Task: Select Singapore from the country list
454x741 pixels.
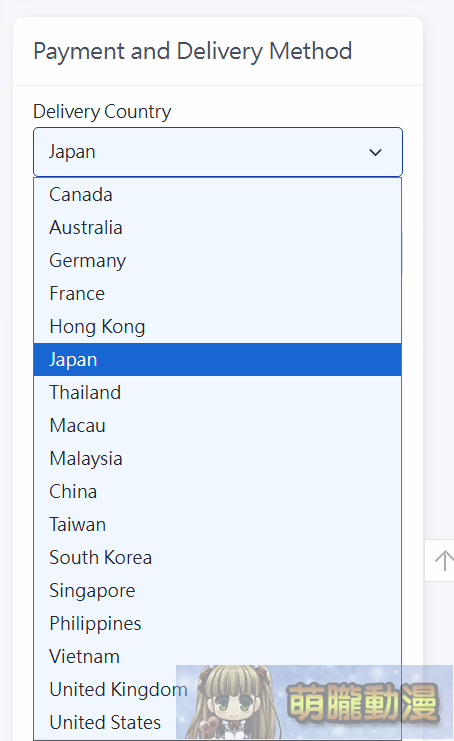Action: pyautogui.click(x=217, y=591)
